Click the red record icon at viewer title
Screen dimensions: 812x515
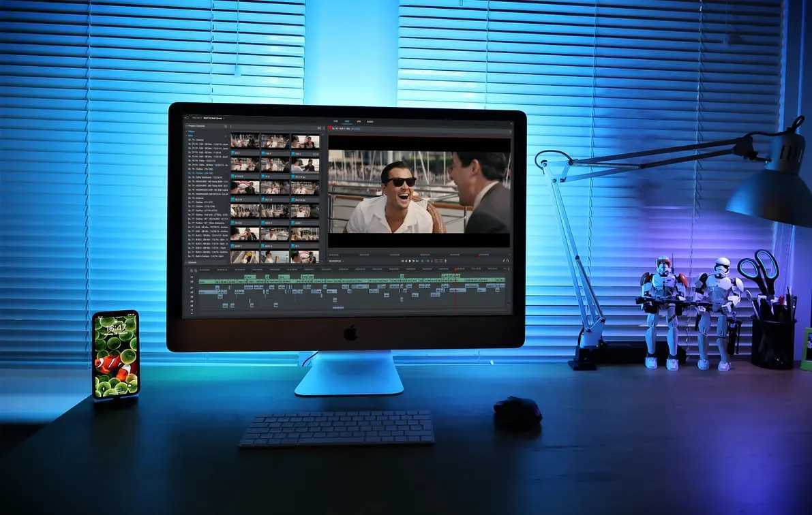click(x=330, y=128)
